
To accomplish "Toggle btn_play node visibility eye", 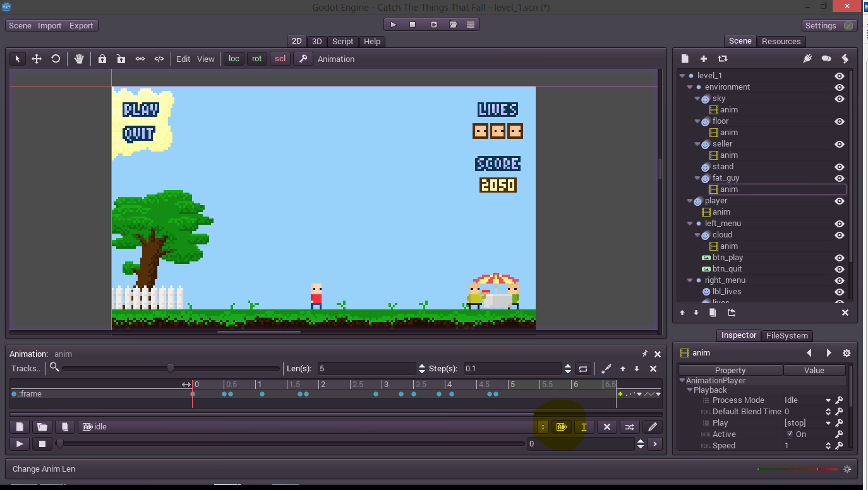I will point(840,258).
